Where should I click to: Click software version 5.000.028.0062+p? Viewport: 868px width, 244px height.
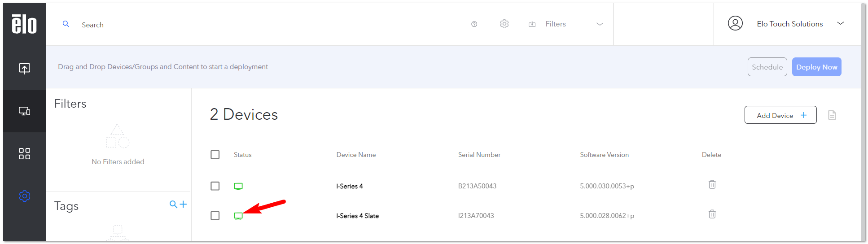[x=607, y=216]
